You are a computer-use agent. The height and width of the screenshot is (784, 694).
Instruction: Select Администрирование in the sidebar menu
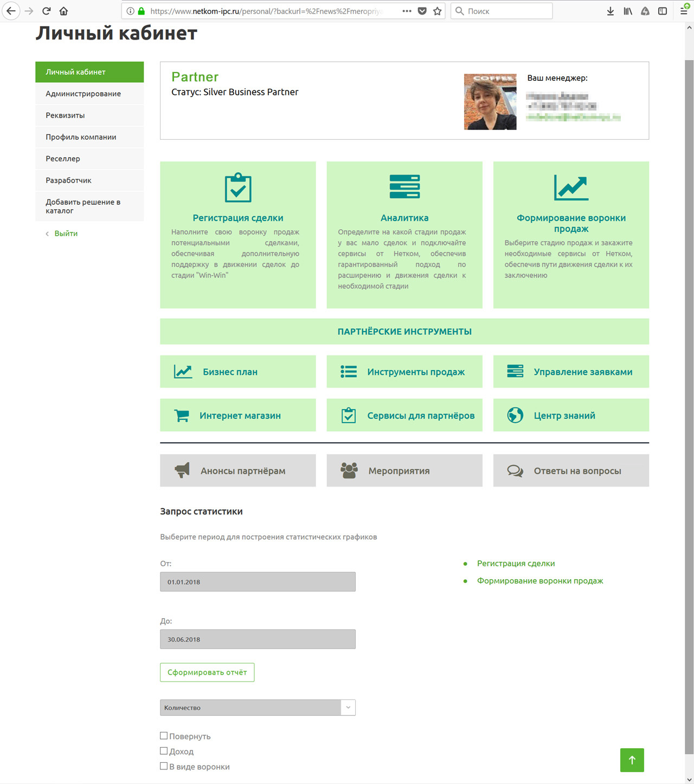tap(83, 94)
